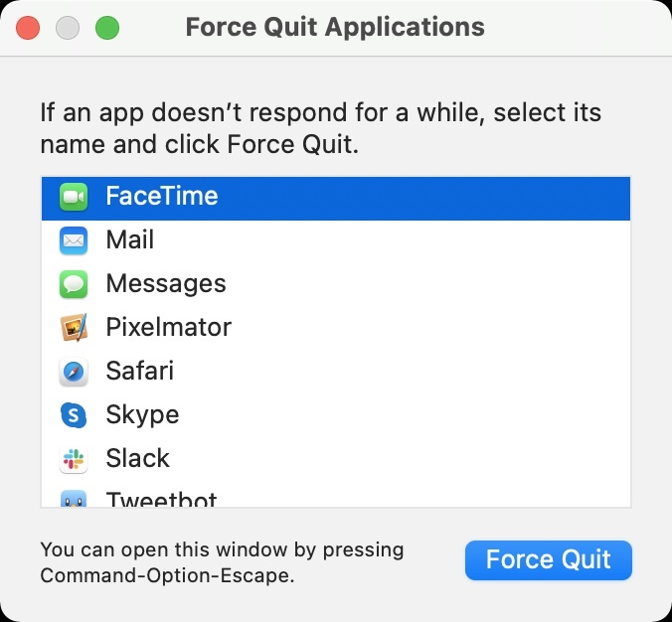Pick Skype from the list
The width and height of the screenshot is (672, 622).
142,415
